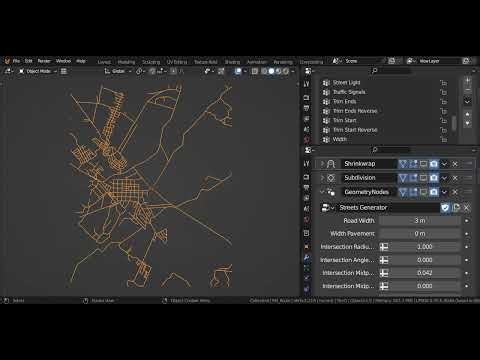
Task: Open the pivot point dropdown
Action: pyautogui.click(x=141, y=71)
